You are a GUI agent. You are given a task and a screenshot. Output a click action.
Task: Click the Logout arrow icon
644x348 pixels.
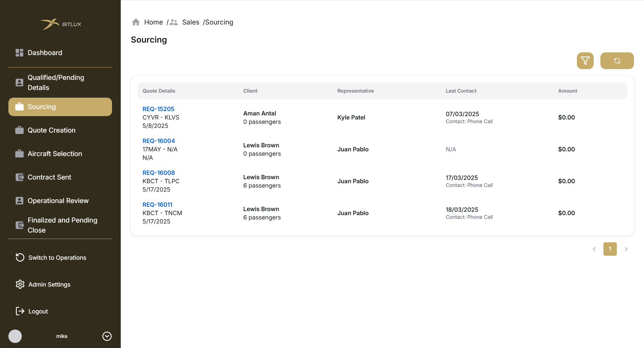pos(20,311)
